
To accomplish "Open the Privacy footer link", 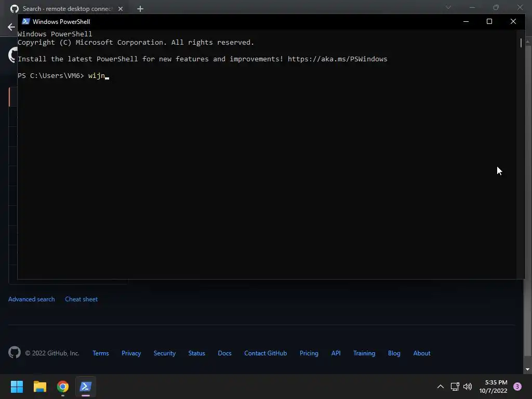I will coord(131,353).
